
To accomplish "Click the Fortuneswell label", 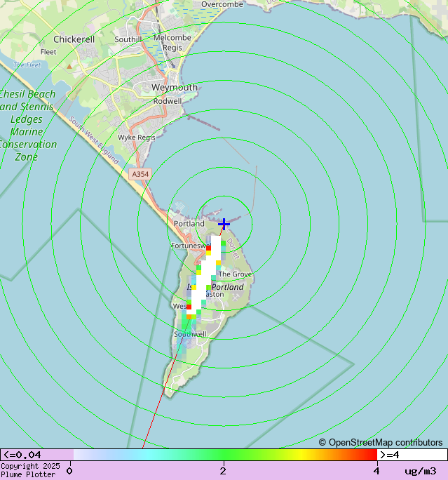I will click(191, 246).
